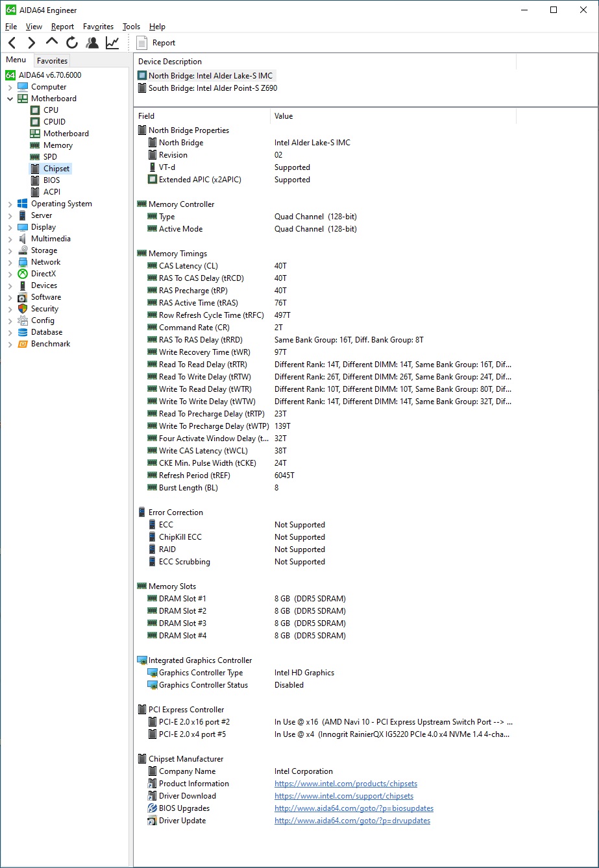Click the Operating System Windows icon
The height and width of the screenshot is (868, 599).
click(x=23, y=204)
